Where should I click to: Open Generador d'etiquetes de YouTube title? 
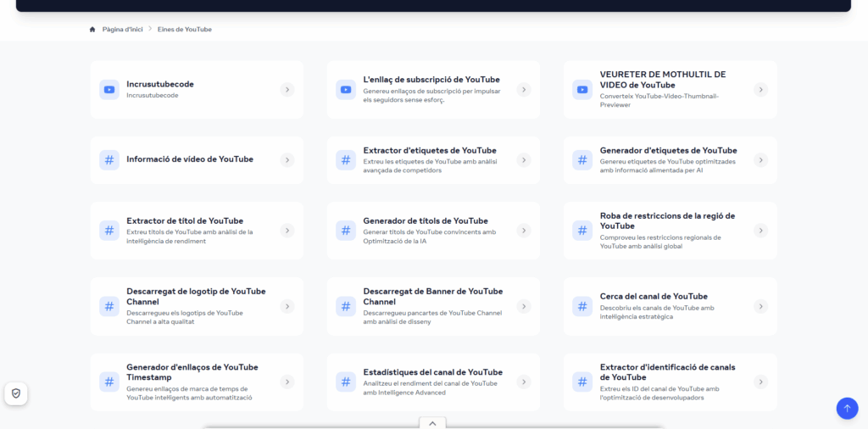668,151
